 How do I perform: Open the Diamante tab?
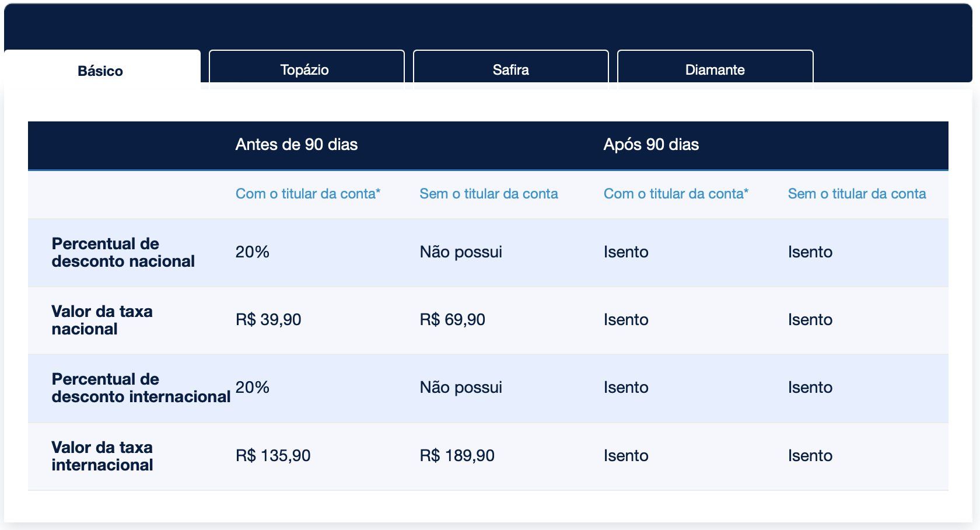[715, 69]
